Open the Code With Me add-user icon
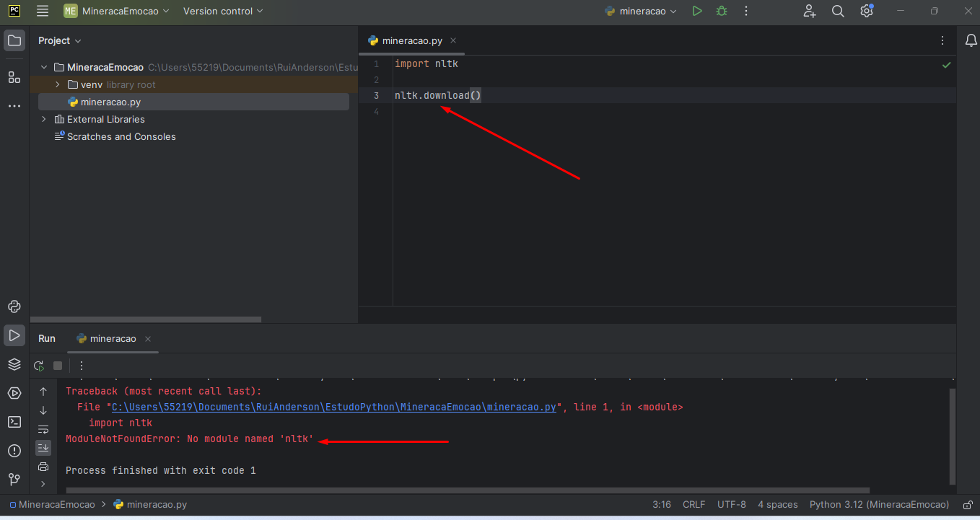 coord(810,11)
